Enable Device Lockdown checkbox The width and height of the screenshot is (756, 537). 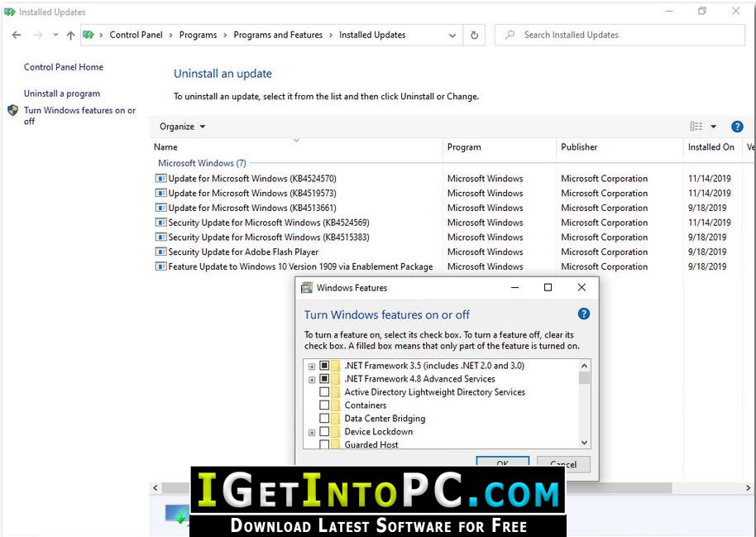[324, 432]
